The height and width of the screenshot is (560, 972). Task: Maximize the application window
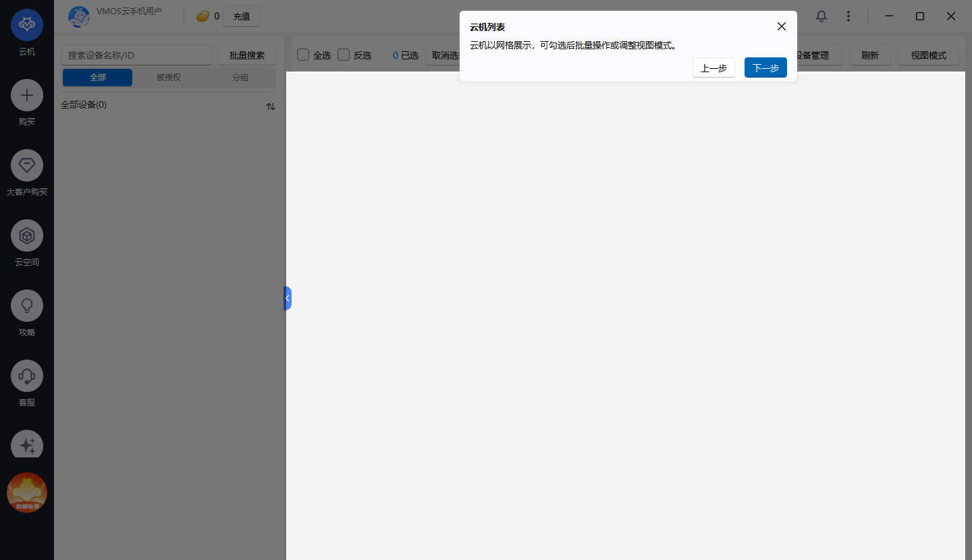(x=920, y=16)
